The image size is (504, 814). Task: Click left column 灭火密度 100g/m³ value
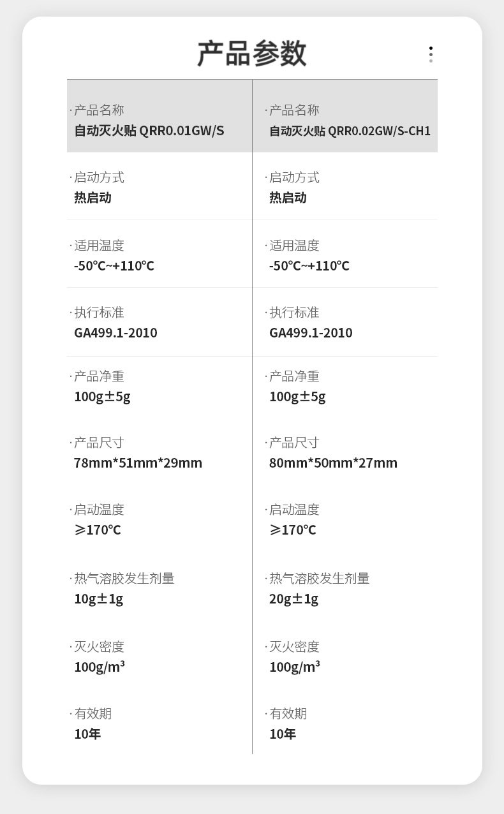(x=100, y=667)
